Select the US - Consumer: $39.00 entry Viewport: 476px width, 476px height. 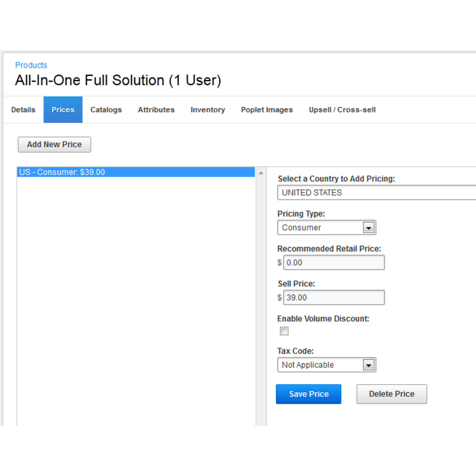(x=136, y=172)
